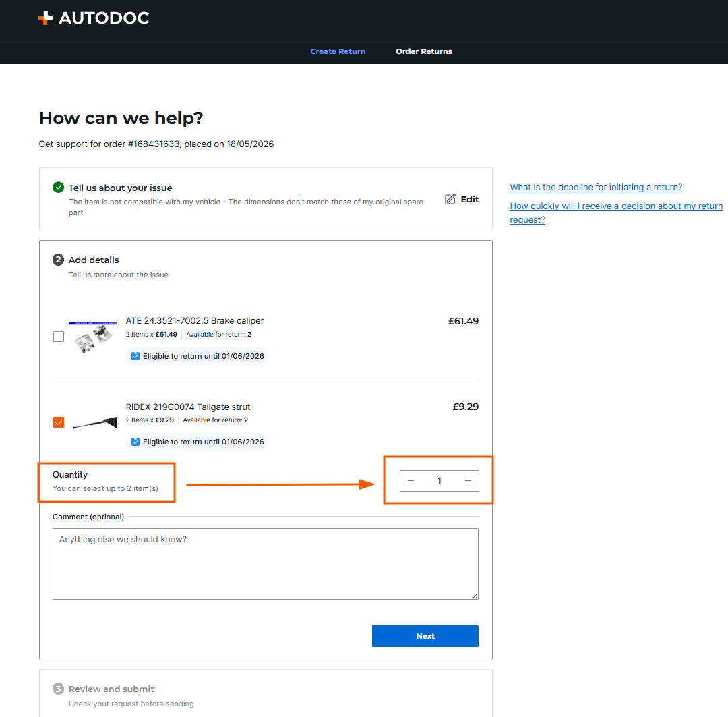Image resolution: width=728 pixels, height=717 pixels.
Task: Click the Comment (optional) label
Action: tap(88, 517)
